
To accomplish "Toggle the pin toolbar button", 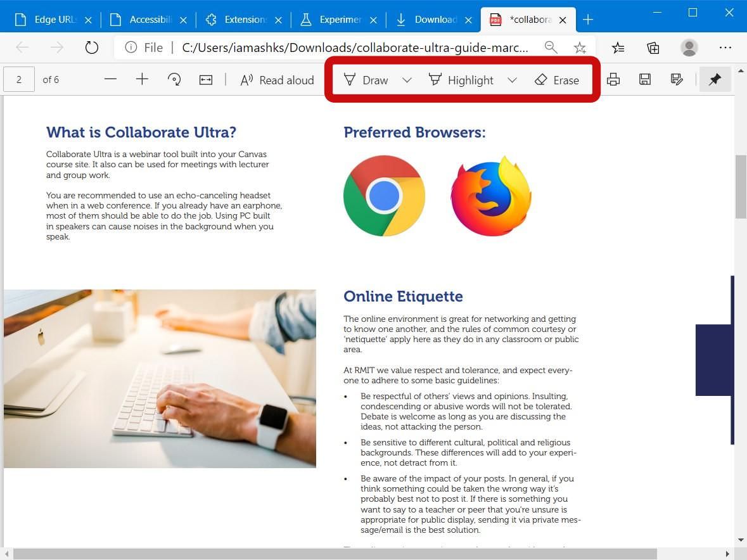I will [x=715, y=80].
